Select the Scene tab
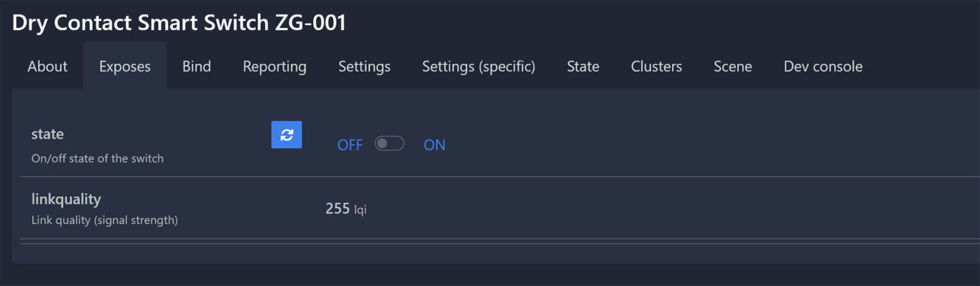Viewport: 980px width, 286px height. tap(732, 66)
